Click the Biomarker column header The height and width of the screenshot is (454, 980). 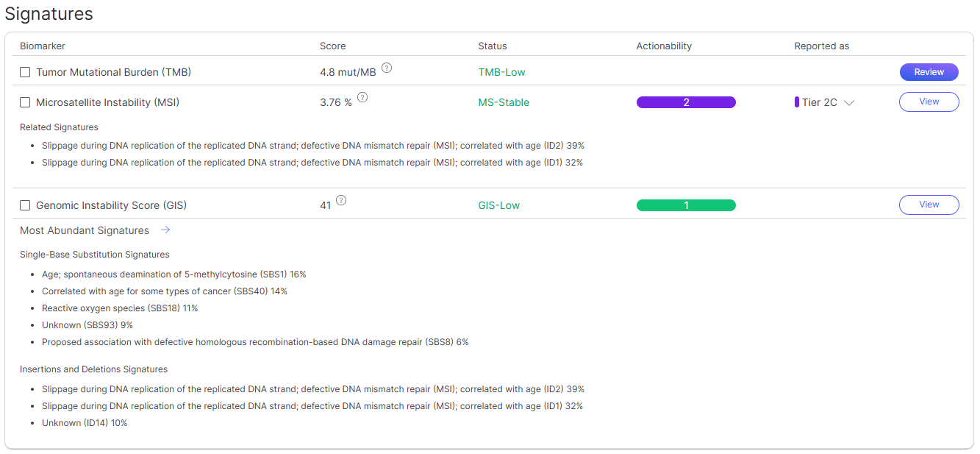[43, 46]
